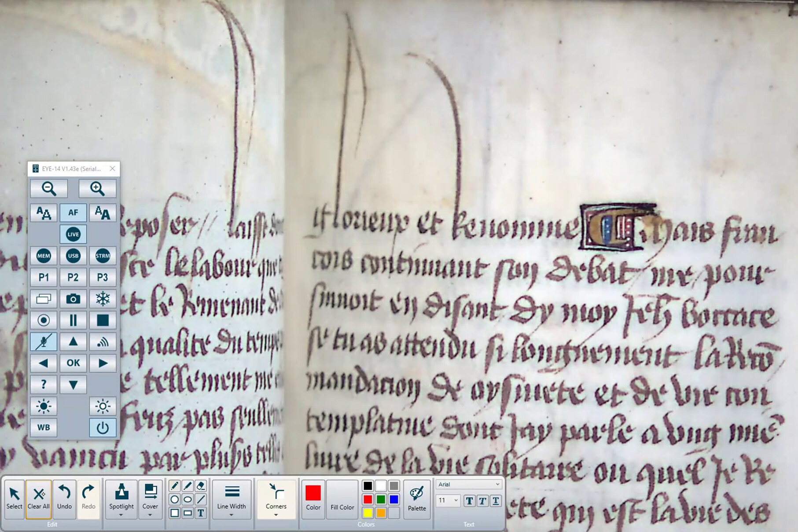Image resolution: width=798 pixels, height=532 pixels.
Task: Choose the highlighter marker tool
Action: point(188,486)
